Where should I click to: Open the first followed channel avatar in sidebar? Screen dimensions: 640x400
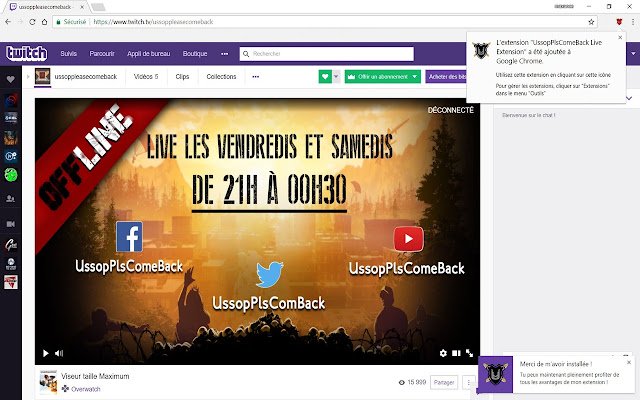coord(11,100)
